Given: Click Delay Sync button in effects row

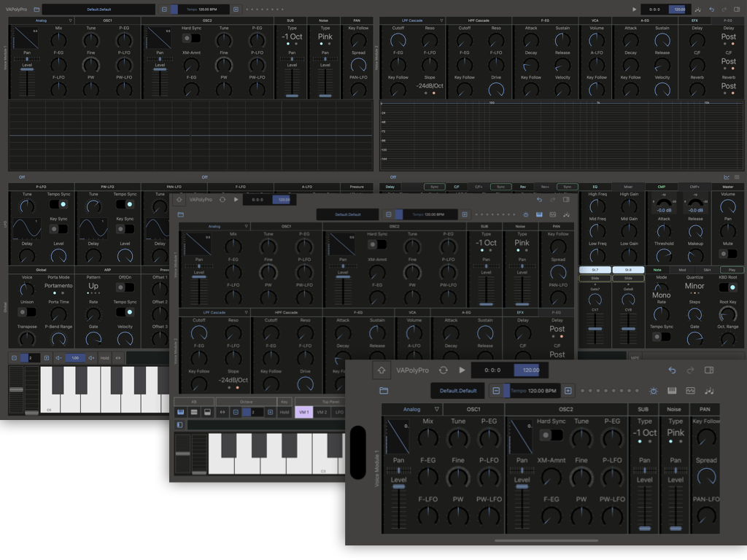Looking at the screenshot, I should tap(435, 187).
